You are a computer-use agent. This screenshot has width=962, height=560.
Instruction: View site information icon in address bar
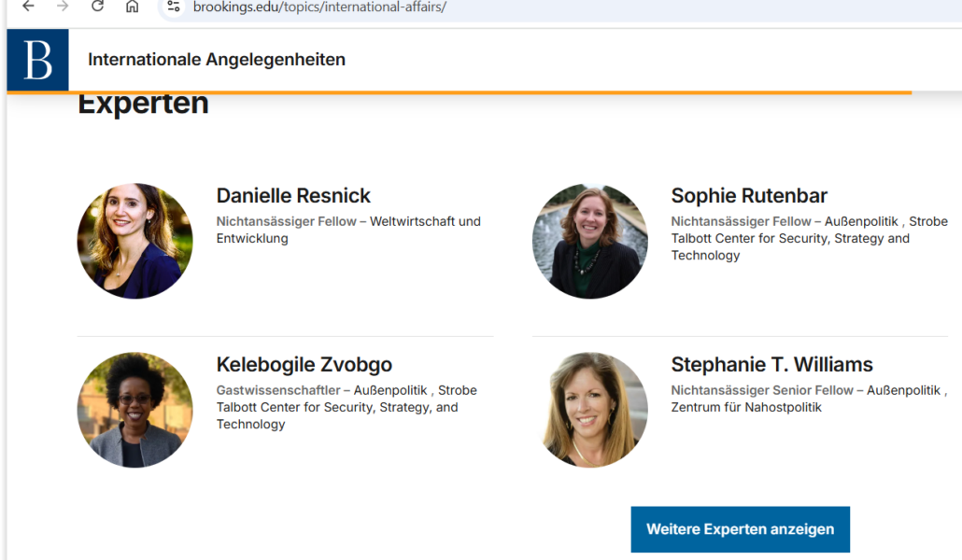pos(174,7)
